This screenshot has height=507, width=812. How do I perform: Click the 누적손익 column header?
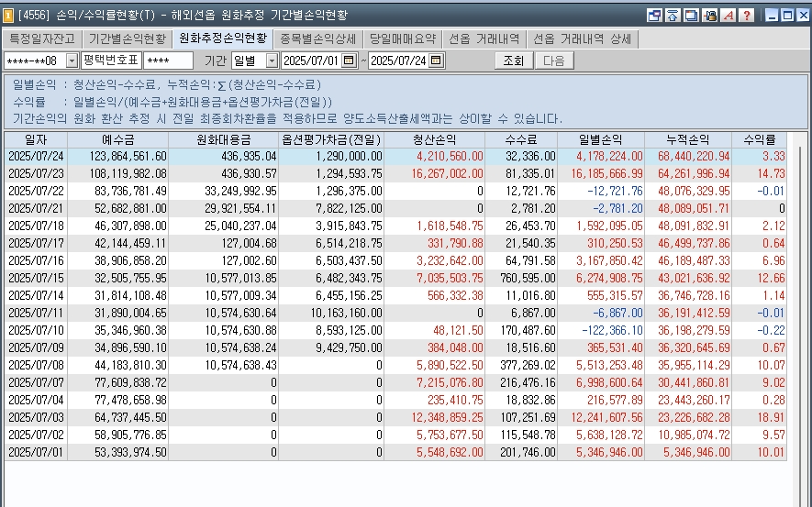click(x=688, y=139)
